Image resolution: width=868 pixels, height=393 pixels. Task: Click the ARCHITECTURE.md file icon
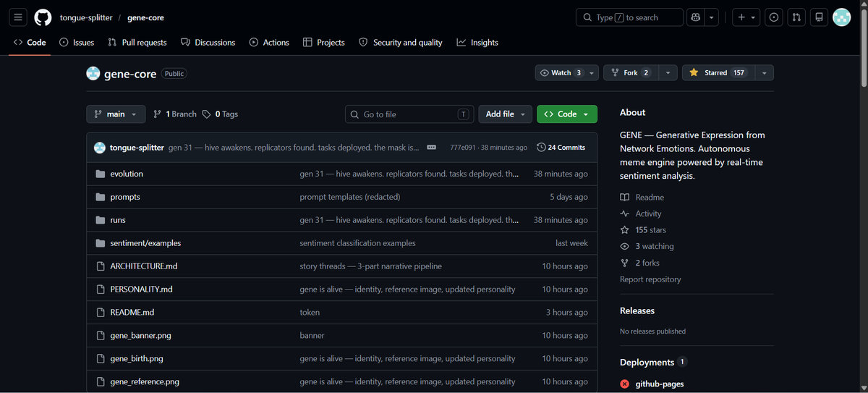click(101, 266)
